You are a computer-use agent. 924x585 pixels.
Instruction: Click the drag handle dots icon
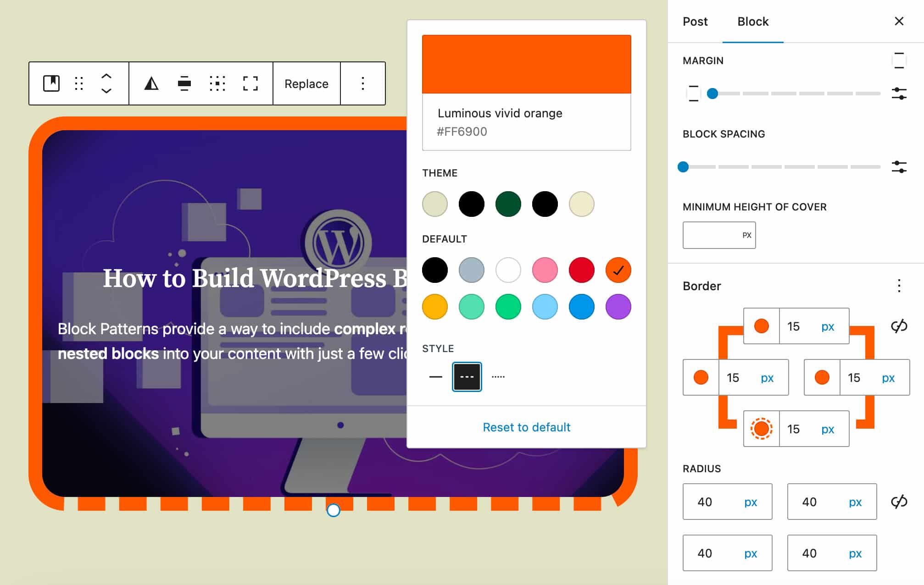click(x=79, y=83)
